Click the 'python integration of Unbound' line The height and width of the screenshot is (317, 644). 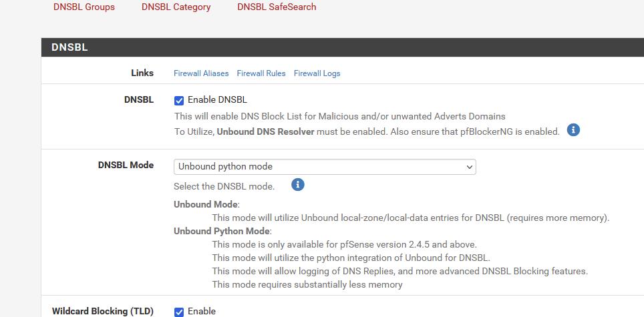351,258
